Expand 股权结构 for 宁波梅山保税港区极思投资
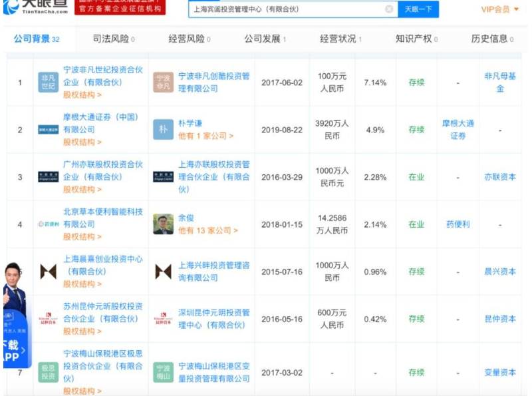 (x=82, y=391)
